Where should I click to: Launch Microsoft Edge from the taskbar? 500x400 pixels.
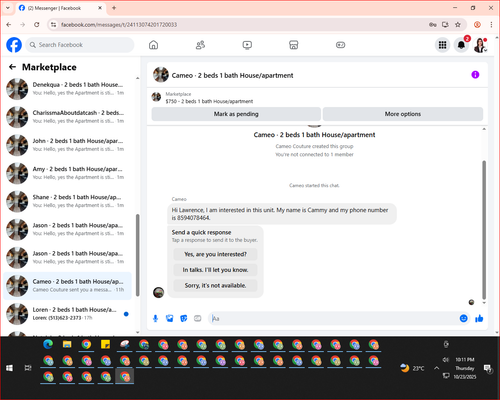pyautogui.click(x=48, y=344)
